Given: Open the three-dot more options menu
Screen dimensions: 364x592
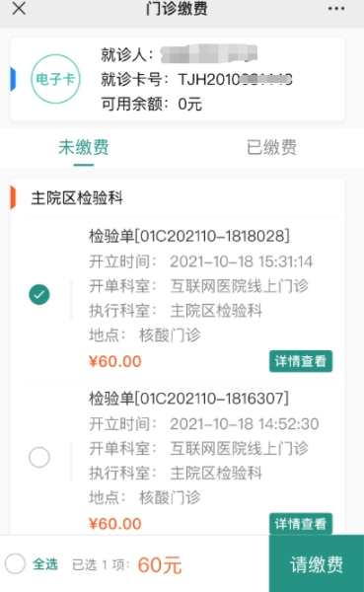Looking at the screenshot, I should click(335, 8).
